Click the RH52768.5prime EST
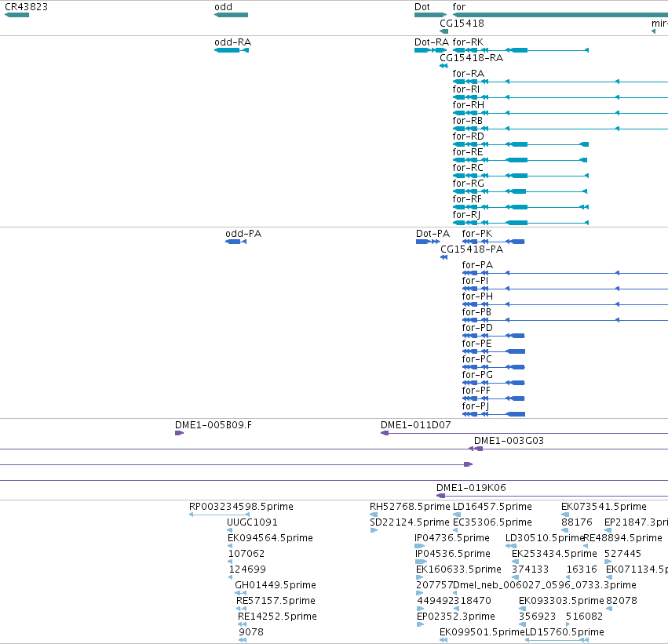Image resolution: width=668 pixels, height=644 pixels. (374, 515)
